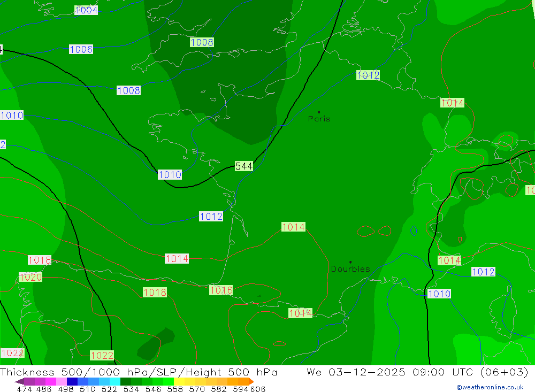
Task: Click the date 03-12-2025 text
Action: point(367,372)
